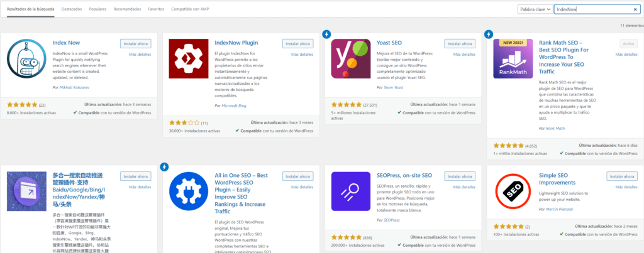
Task: Click the three-star rating of IndexNow Plugin
Action: [184, 122]
